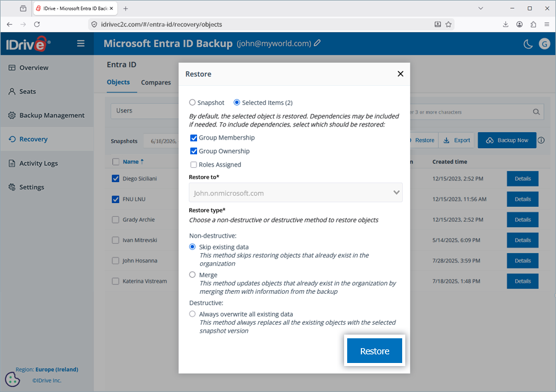Check the Roles Assigned checkbox
Viewport: 556px width, 392px height.
tap(193, 164)
